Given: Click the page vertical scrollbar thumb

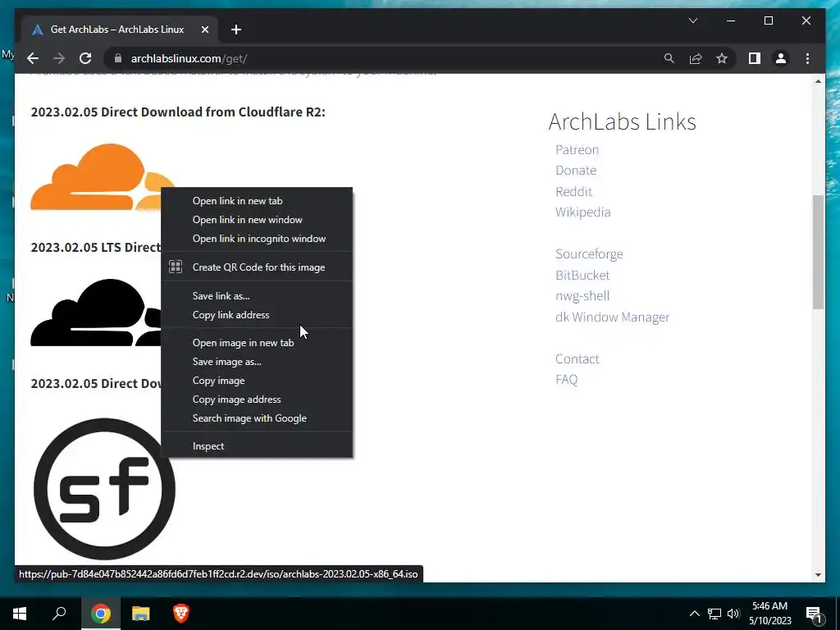Looking at the screenshot, I should [818, 252].
